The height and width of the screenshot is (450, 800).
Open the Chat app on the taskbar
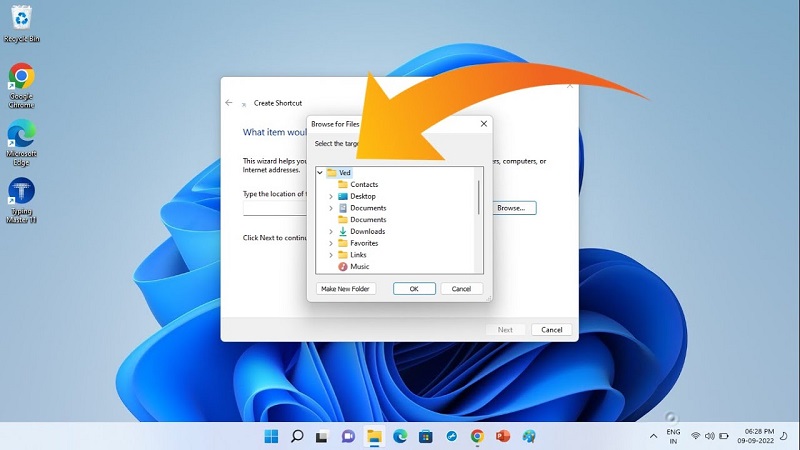[x=348, y=436]
